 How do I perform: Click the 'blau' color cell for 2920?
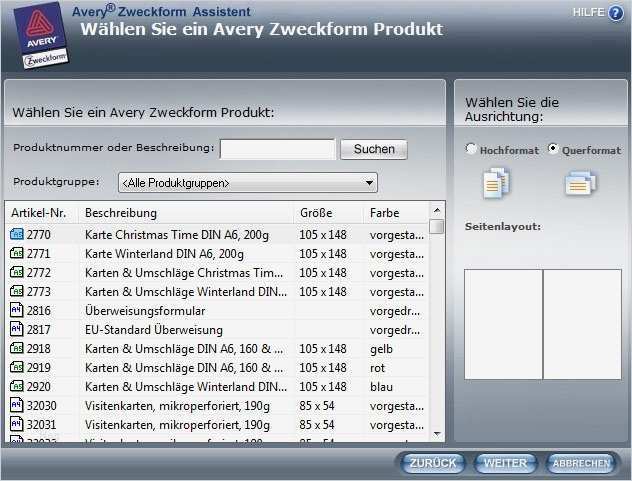[x=381, y=387]
